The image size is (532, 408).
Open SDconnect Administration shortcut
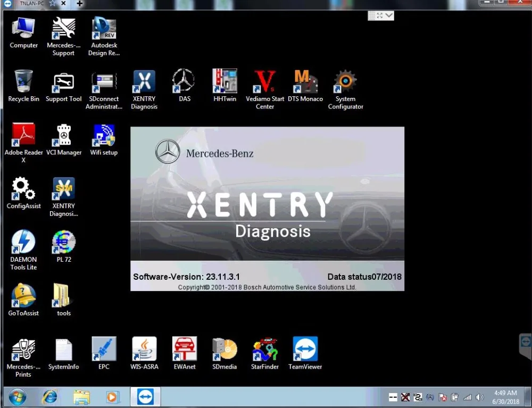(104, 90)
